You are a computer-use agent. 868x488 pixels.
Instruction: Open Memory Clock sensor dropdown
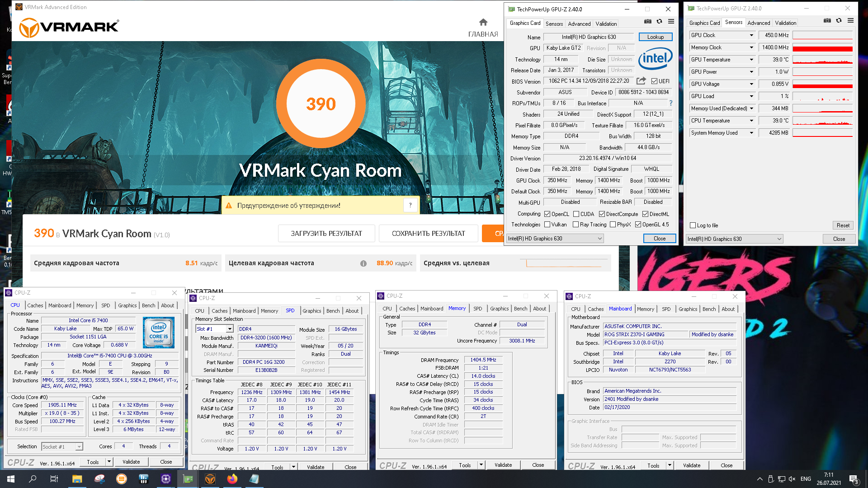752,47
